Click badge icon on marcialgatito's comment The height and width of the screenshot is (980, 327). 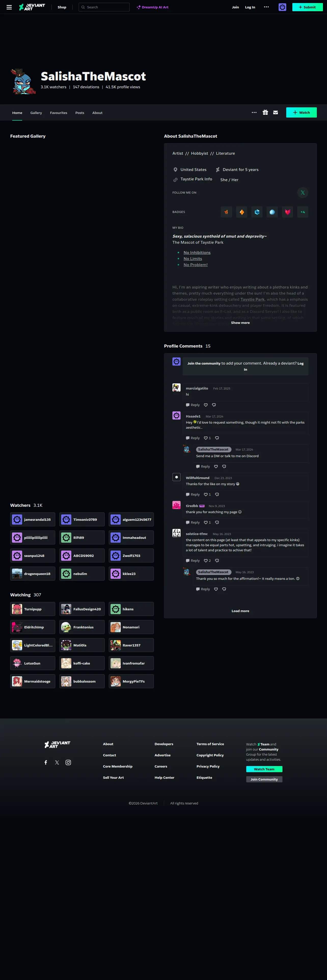click(214, 405)
